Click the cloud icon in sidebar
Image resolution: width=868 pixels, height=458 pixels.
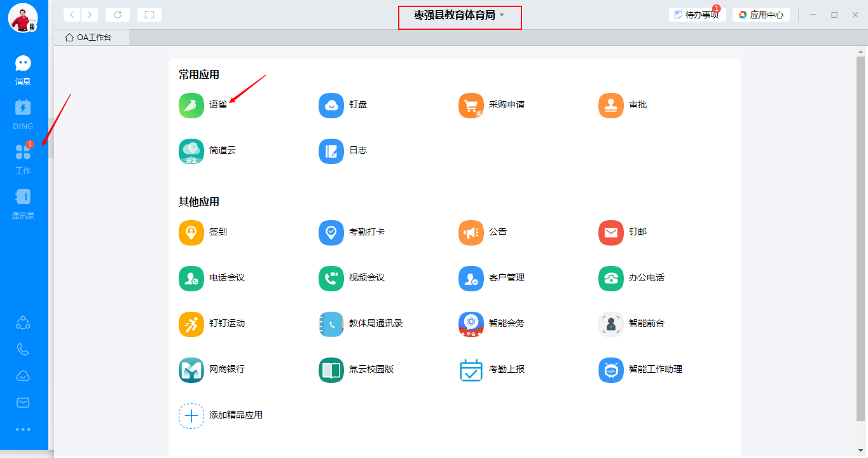coord(23,376)
